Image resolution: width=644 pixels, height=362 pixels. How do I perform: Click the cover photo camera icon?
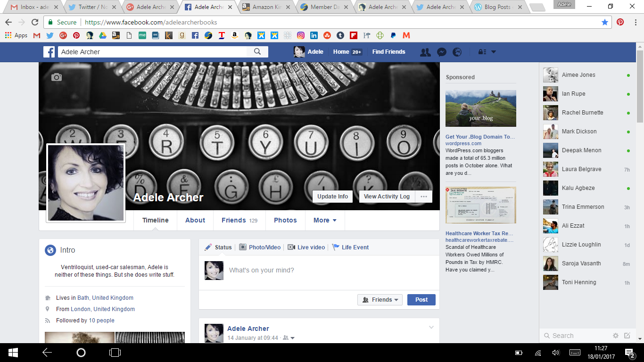click(x=57, y=77)
